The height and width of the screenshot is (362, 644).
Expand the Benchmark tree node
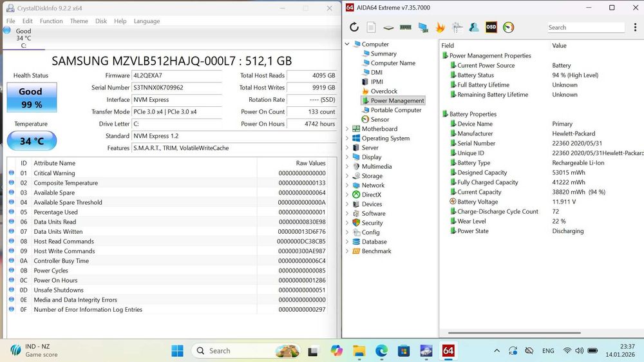pyautogui.click(x=347, y=251)
